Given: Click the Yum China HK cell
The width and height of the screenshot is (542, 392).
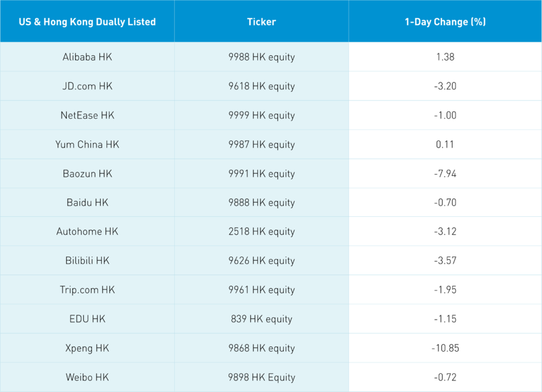Looking at the screenshot, I should 87,145.
